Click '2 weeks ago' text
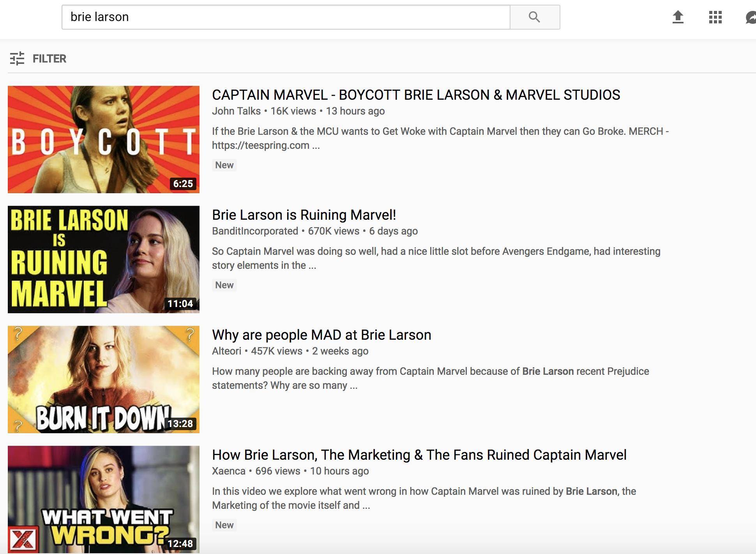The width and height of the screenshot is (756, 554). point(340,351)
